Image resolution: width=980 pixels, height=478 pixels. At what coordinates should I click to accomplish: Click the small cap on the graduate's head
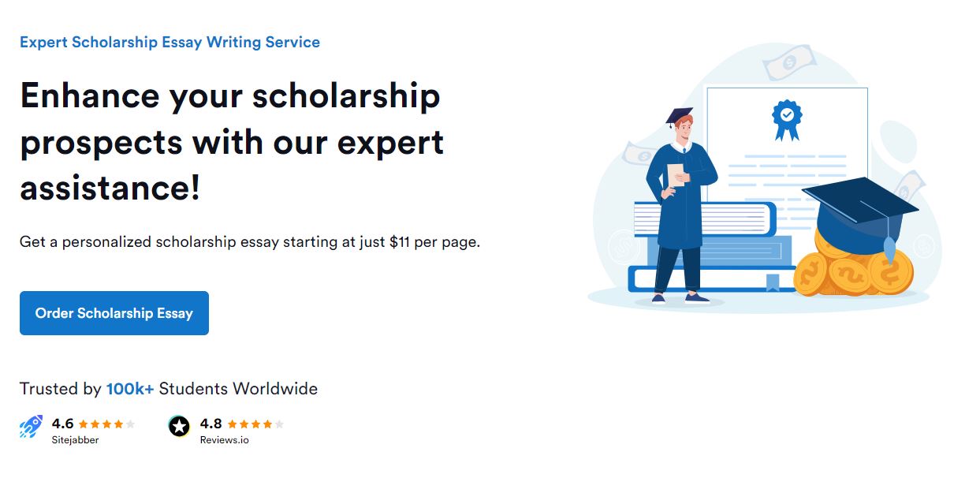(679, 116)
